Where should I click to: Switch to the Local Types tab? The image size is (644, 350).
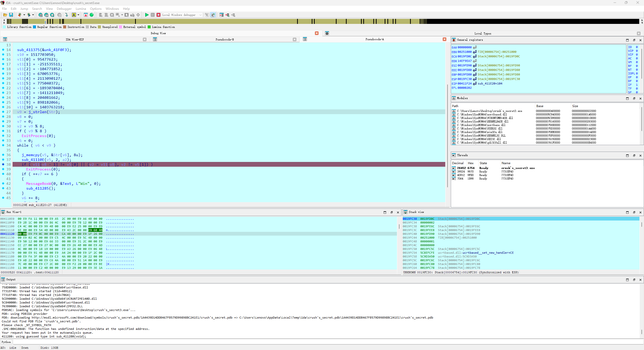coord(483,33)
